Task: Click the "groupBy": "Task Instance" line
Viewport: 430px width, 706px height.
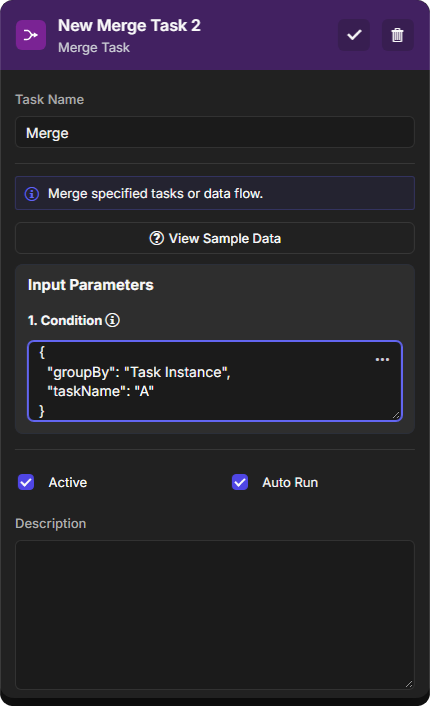Action: [139, 372]
